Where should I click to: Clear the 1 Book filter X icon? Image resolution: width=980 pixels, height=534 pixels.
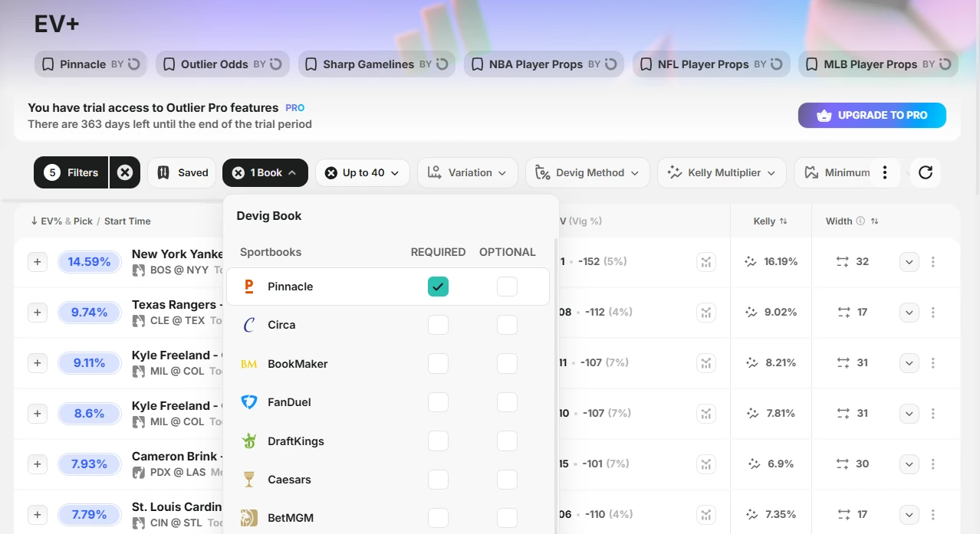click(x=238, y=173)
